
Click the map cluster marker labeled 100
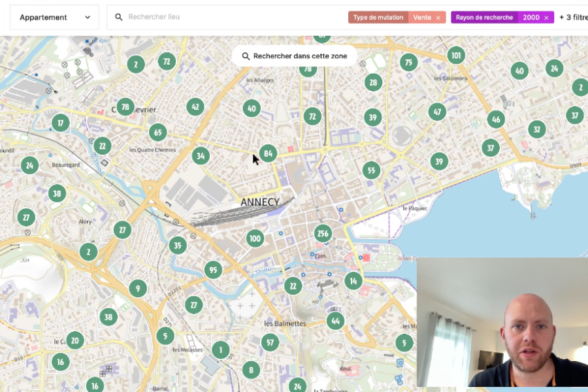click(255, 238)
